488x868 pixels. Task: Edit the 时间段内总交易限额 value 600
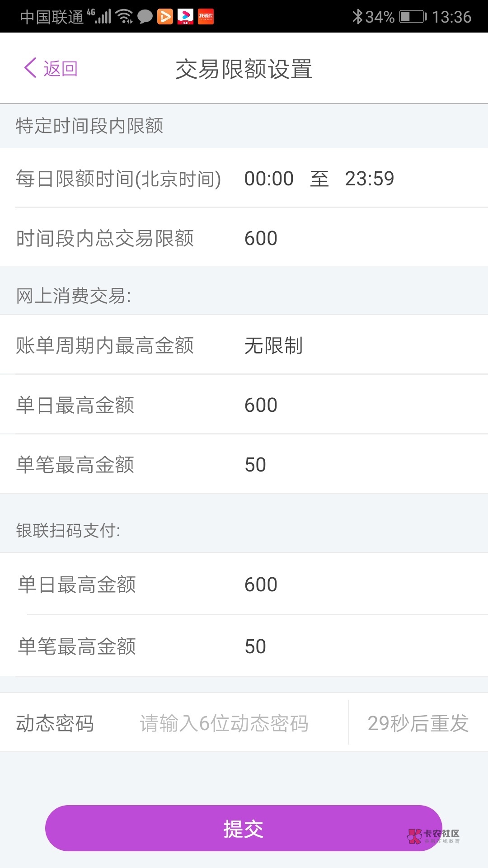[261, 238]
